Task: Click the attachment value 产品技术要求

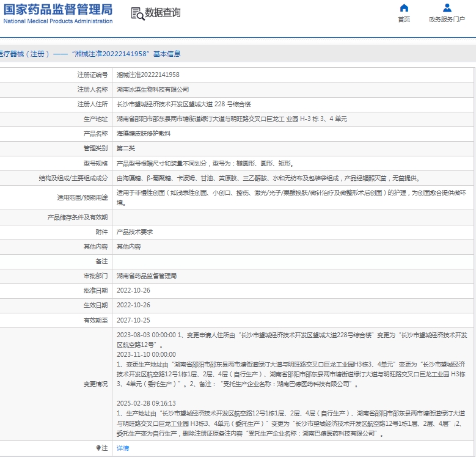Action: click(x=135, y=232)
